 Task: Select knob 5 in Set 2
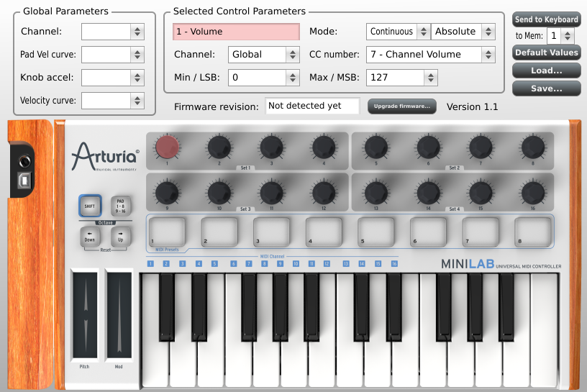coord(376,147)
